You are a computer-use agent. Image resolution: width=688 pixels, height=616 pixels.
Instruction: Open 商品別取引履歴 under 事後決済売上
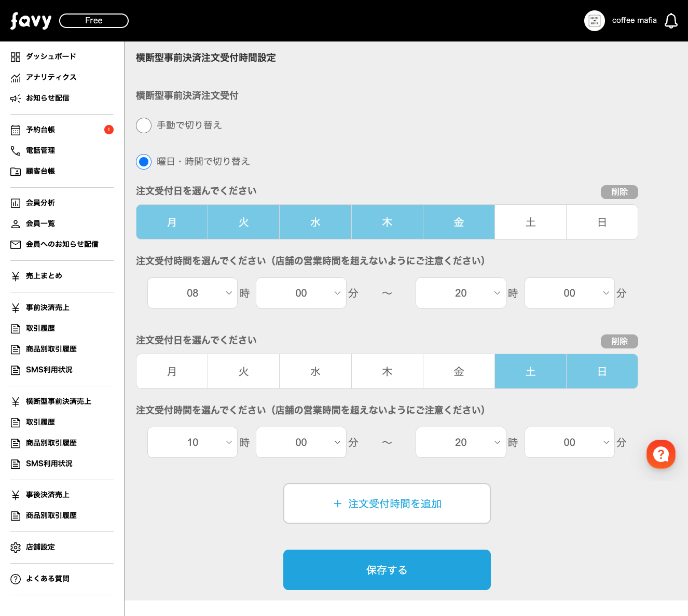pyautogui.click(x=51, y=515)
